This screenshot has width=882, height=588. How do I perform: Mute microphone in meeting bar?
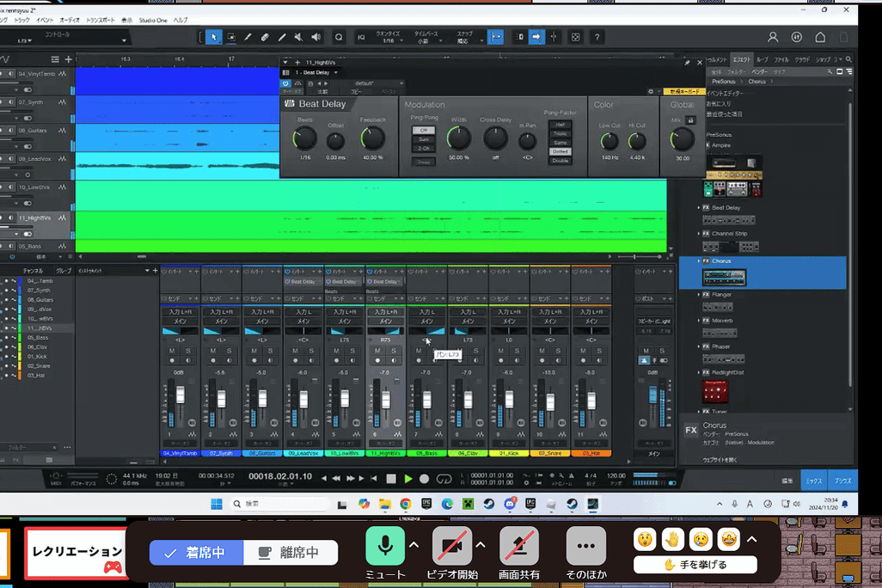click(385, 546)
